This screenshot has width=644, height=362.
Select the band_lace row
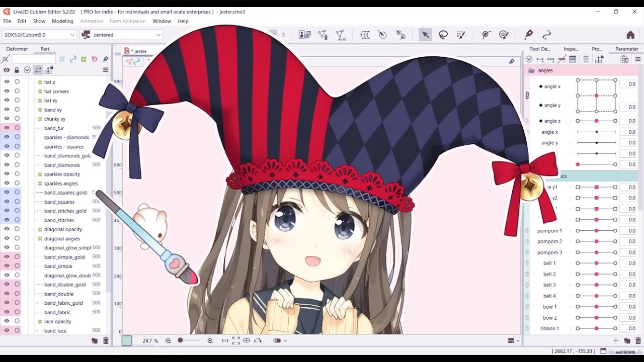coord(55,330)
